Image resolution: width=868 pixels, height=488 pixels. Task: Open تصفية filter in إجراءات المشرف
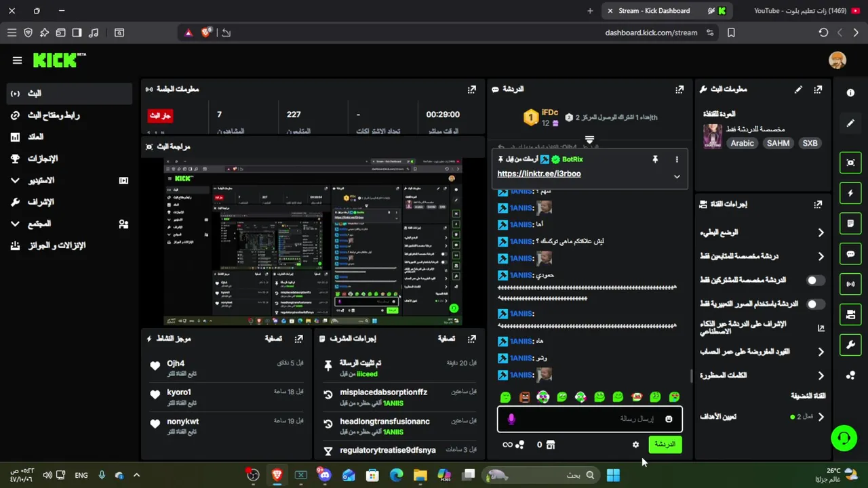click(446, 338)
